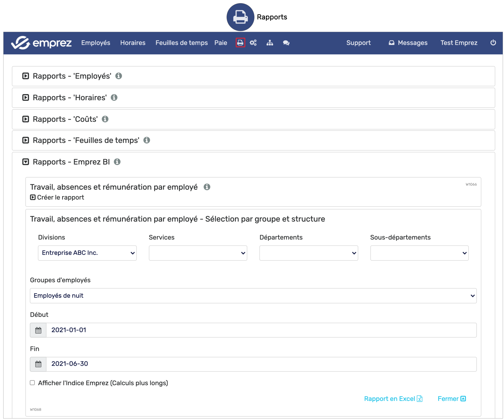
Task: Open the settings gears icon in navbar
Action: 253,43
